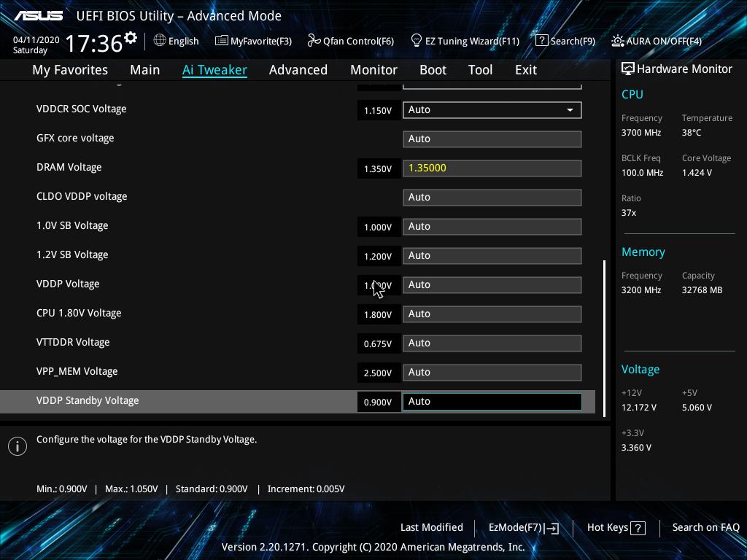The width and height of the screenshot is (747, 560).
Task: Select the CLDO VDDP voltage label
Action: pos(82,196)
